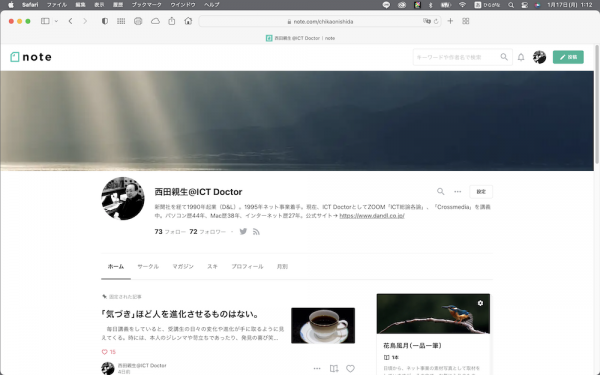Click the green 投稿 button
This screenshot has height=375, width=600.
pyautogui.click(x=568, y=57)
